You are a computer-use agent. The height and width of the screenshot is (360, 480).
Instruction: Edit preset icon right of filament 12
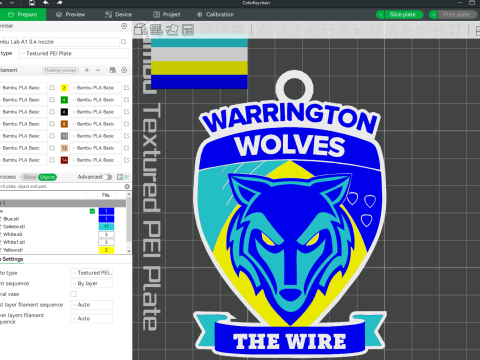127,148
